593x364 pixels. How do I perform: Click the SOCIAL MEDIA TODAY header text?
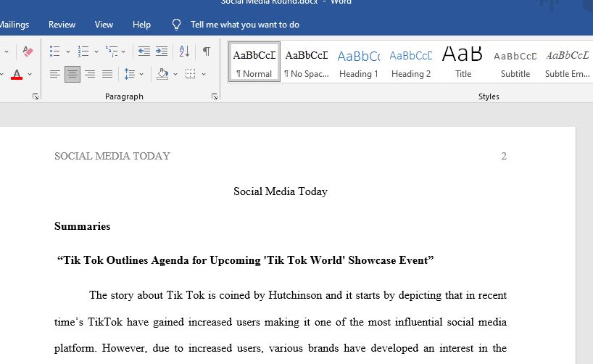pyautogui.click(x=112, y=156)
